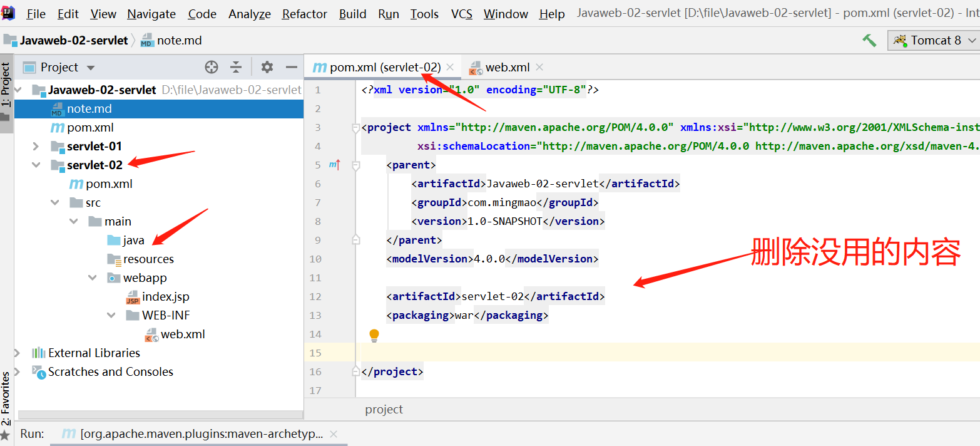Collapse the WEB-INF folder
The image size is (980, 446).
[111, 315]
